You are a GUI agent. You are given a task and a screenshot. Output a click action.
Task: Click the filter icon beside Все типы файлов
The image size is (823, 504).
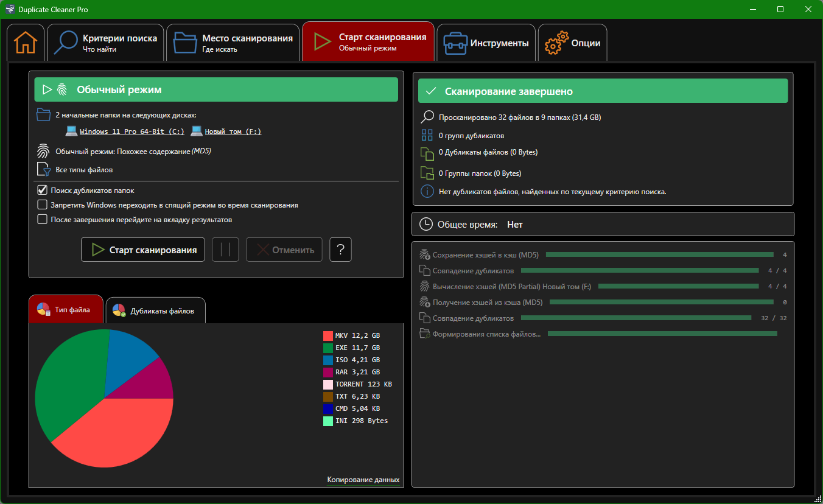click(x=43, y=170)
